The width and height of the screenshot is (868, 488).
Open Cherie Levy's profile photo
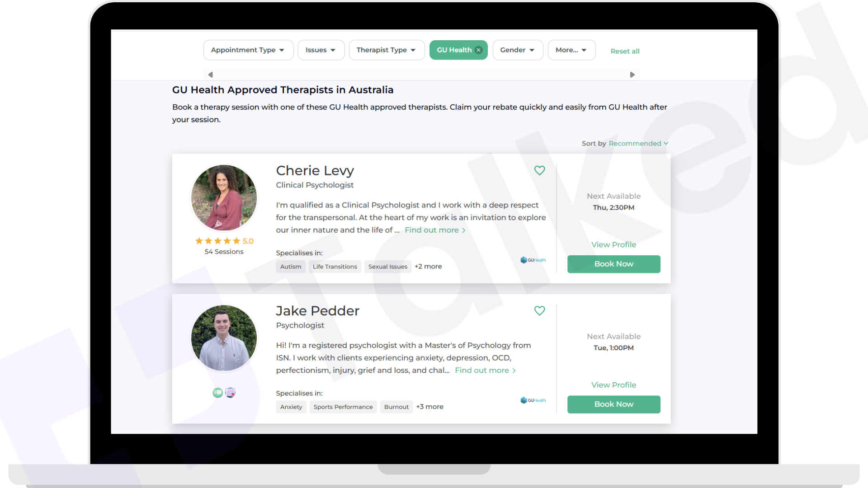click(224, 197)
